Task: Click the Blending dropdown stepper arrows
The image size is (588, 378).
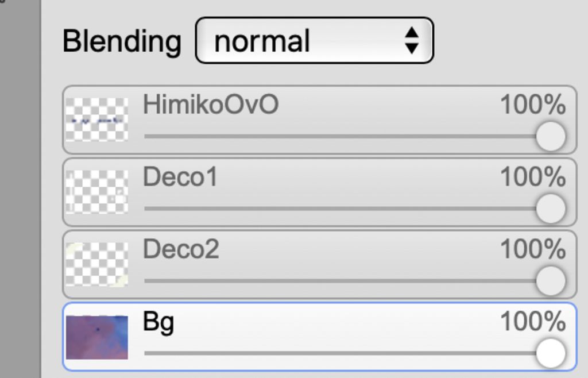Action: tap(412, 40)
